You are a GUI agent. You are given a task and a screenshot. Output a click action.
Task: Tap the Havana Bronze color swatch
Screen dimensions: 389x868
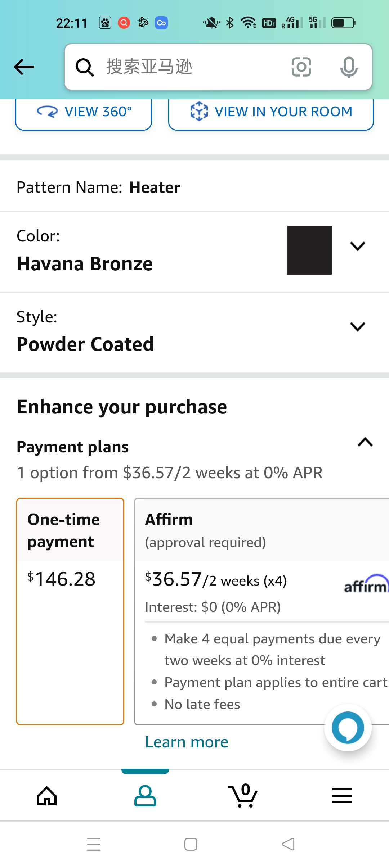tap(309, 250)
